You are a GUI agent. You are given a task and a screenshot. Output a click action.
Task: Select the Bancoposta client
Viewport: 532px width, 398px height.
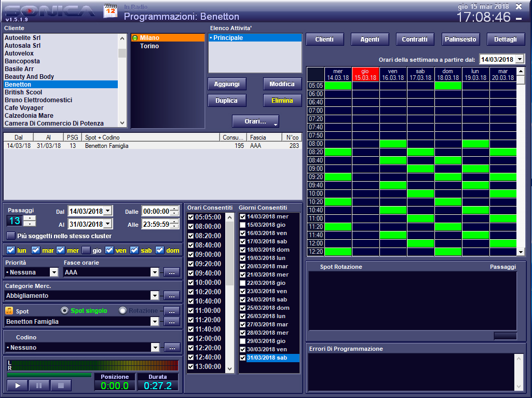coord(61,61)
